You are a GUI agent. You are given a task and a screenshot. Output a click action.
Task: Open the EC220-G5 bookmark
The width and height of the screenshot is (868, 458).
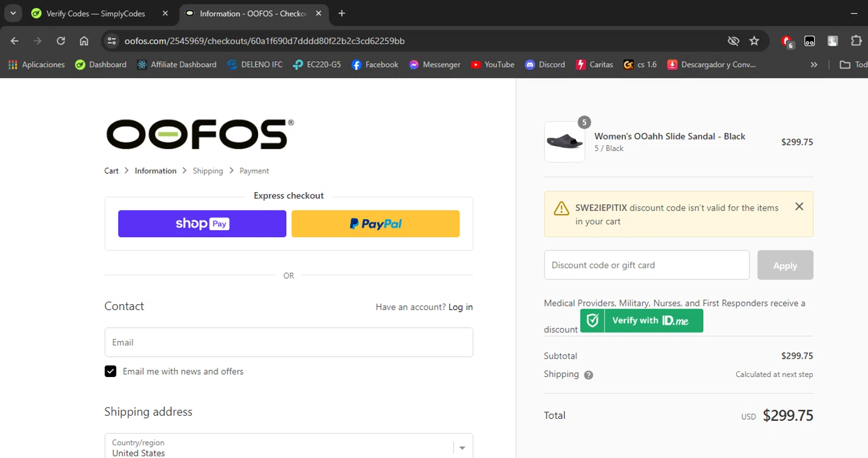pyautogui.click(x=317, y=65)
